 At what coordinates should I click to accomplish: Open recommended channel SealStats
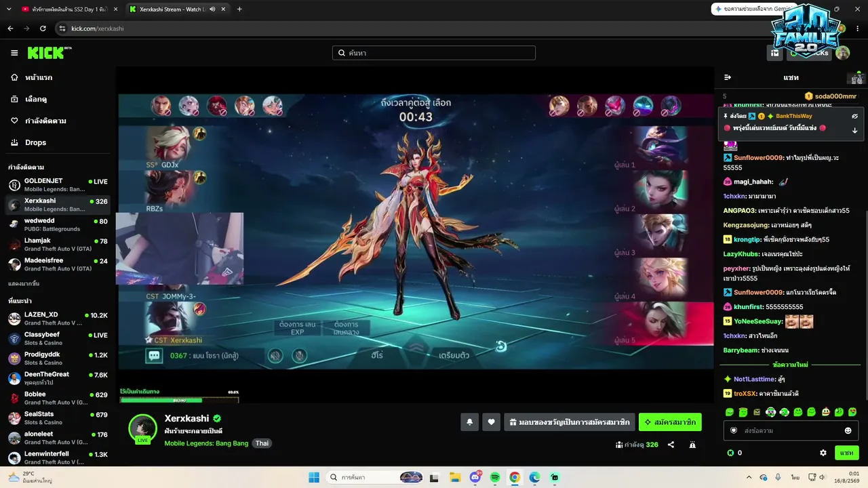tap(58, 418)
